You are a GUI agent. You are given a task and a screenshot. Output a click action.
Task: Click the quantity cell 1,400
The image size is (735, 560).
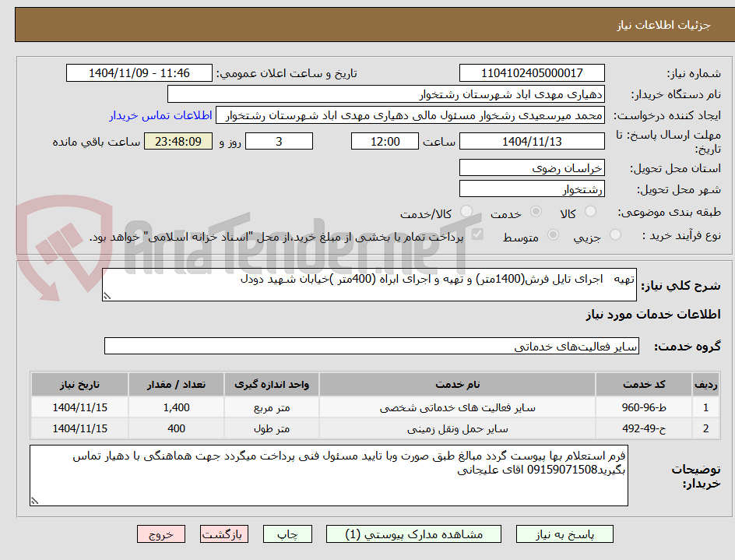coord(176,407)
